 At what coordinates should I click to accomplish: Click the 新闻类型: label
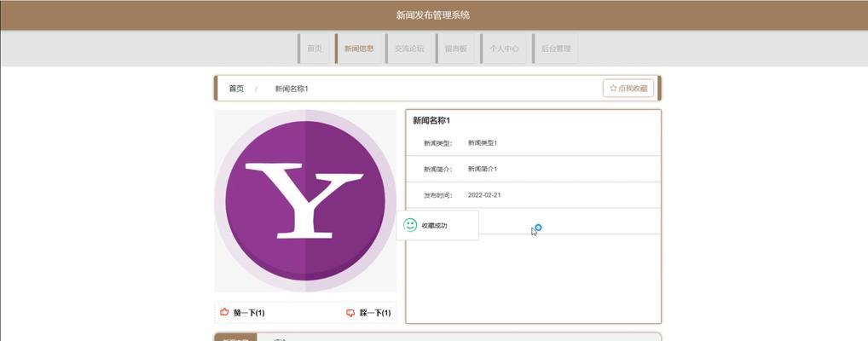pos(438,143)
